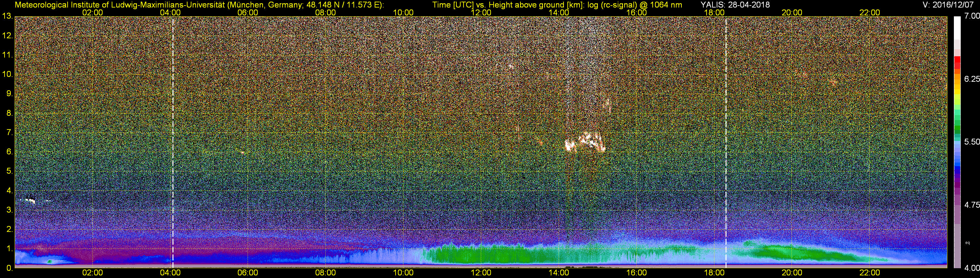Select 06:00 on the lower time axis
This screenshot has width=980, height=278.
[x=248, y=273]
